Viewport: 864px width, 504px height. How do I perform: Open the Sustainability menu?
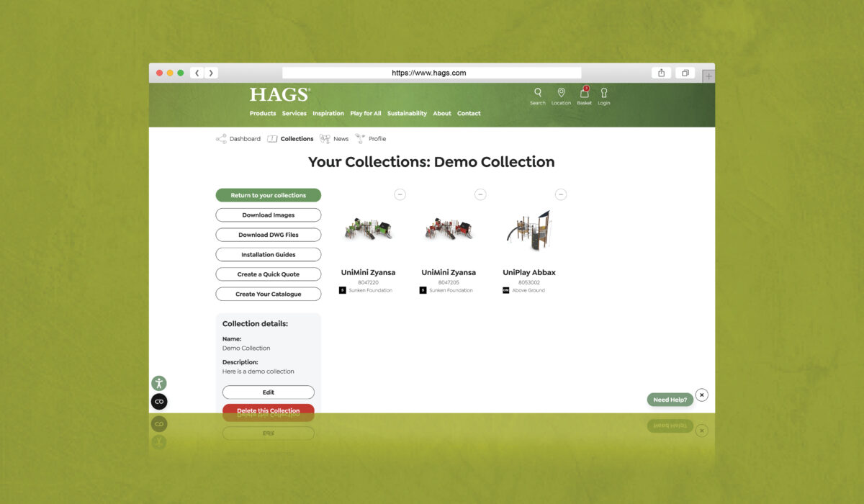(x=407, y=114)
